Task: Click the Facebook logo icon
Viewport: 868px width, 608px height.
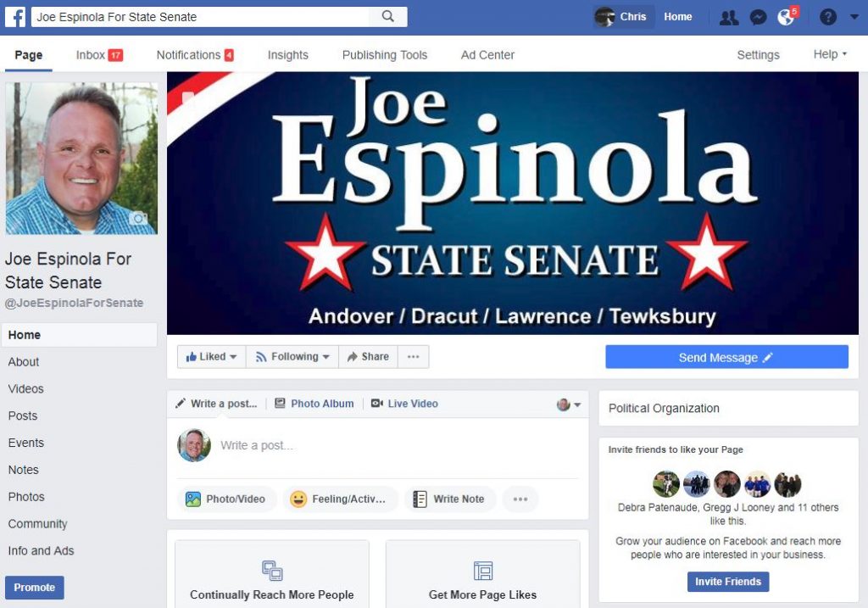Action: pyautogui.click(x=15, y=17)
